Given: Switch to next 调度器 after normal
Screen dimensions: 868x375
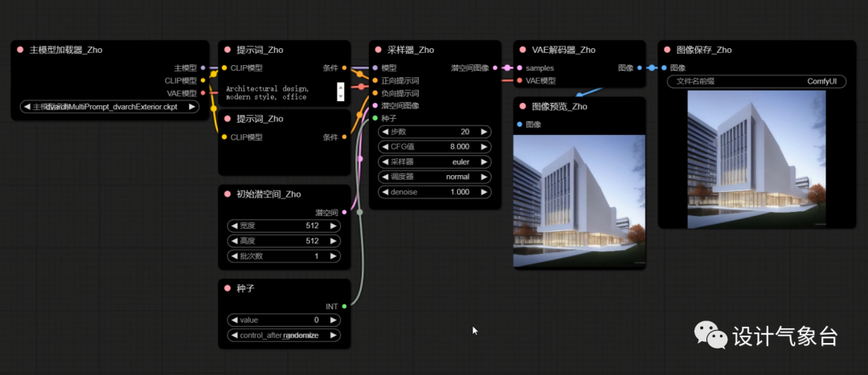Looking at the screenshot, I should point(483,177).
